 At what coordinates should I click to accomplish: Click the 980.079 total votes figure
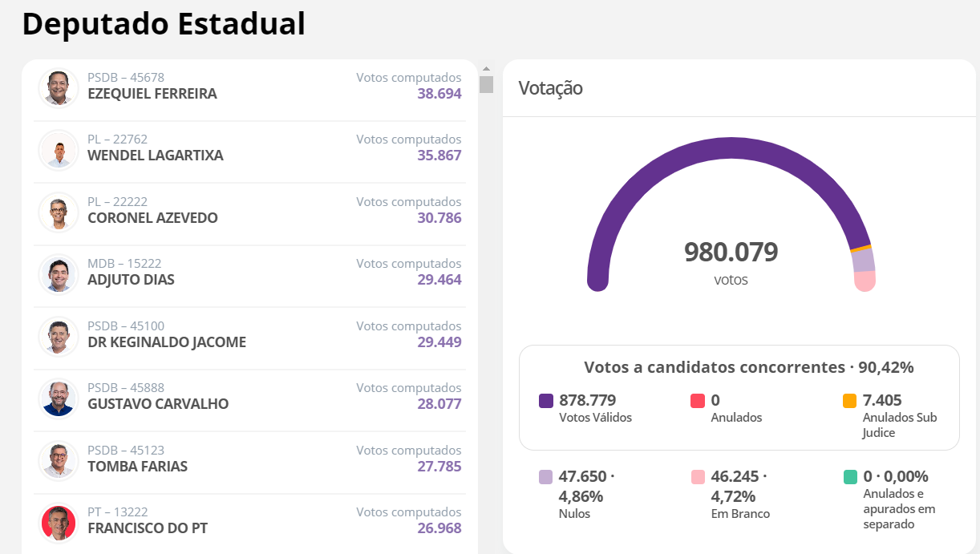click(x=731, y=253)
